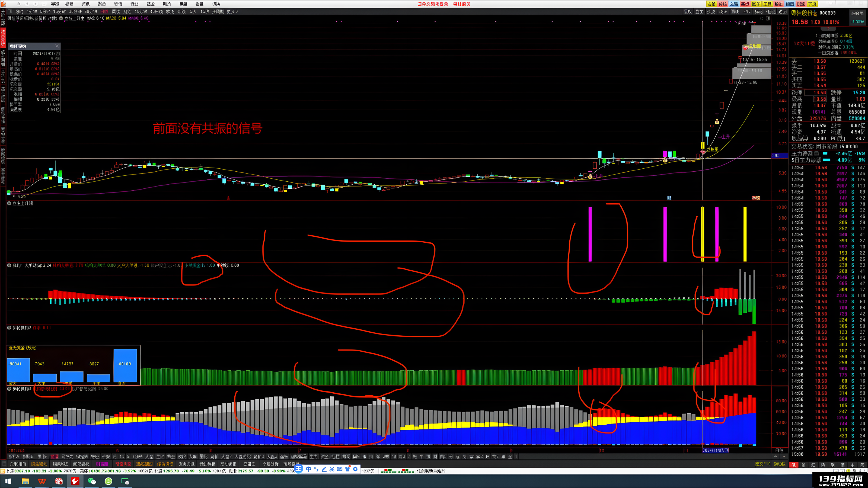Click the F10 button above the chart
The width and height of the screenshot is (868, 488).
coord(747,11)
